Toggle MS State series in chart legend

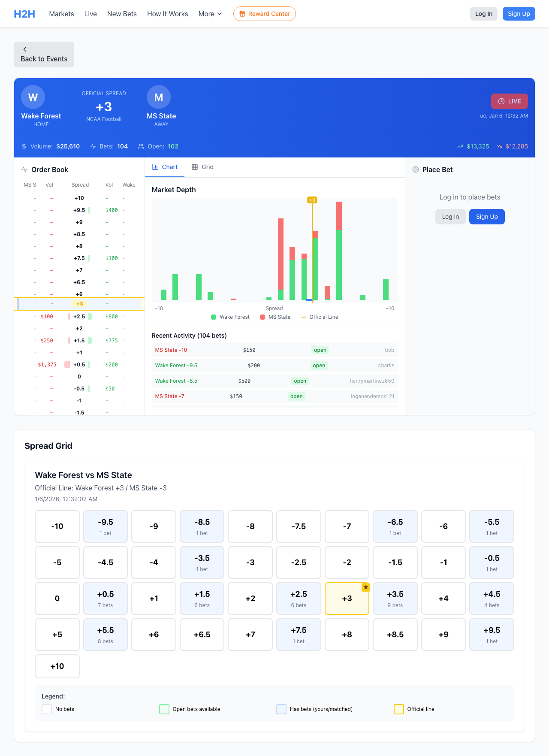275,317
